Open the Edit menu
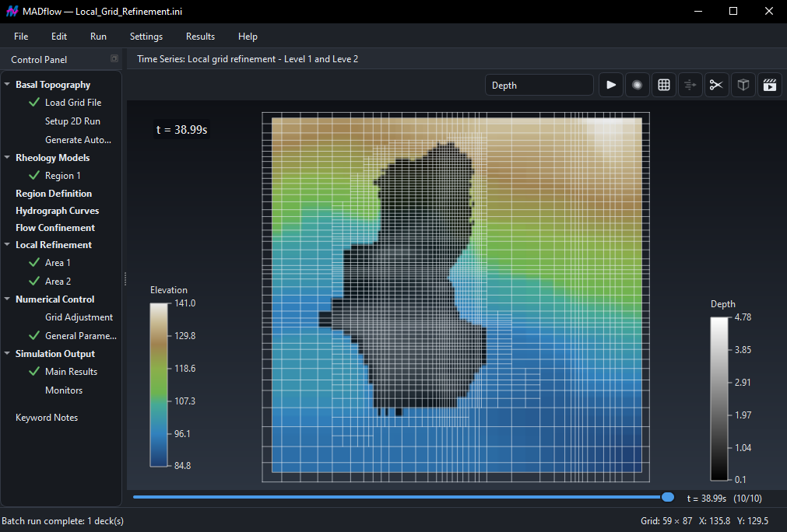This screenshot has width=787, height=532. tap(58, 36)
